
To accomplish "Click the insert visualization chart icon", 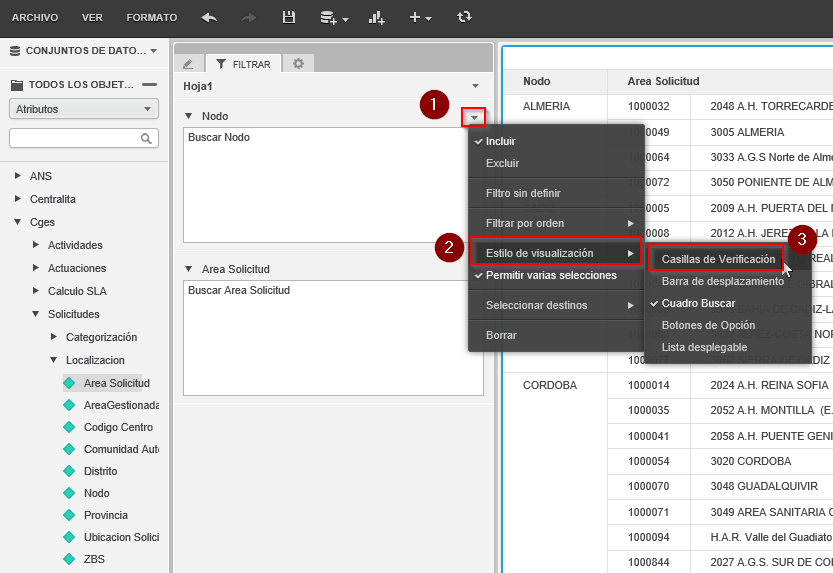I will click(x=377, y=18).
